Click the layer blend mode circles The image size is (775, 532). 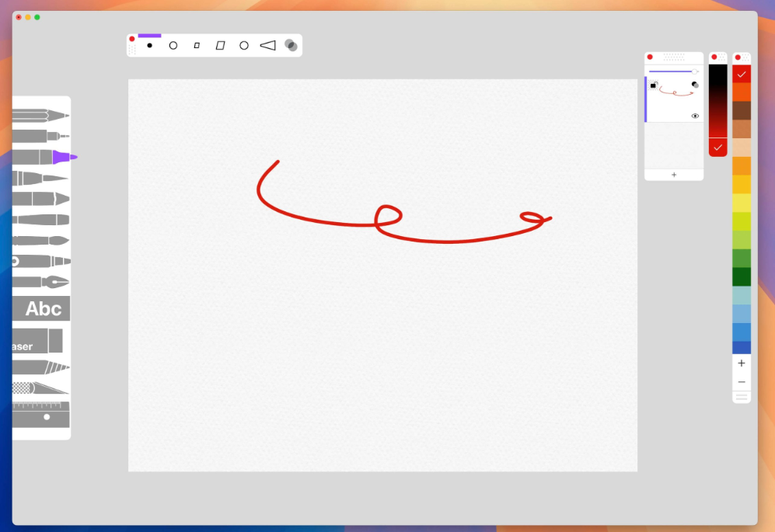695,84
